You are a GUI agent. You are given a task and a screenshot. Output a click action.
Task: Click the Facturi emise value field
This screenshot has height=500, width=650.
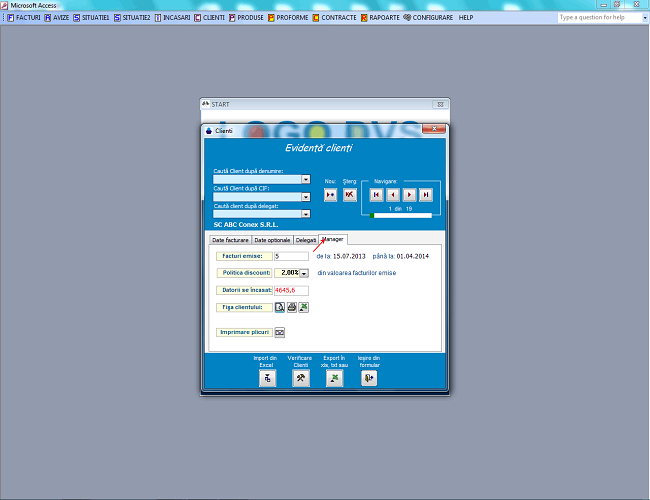(x=291, y=256)
